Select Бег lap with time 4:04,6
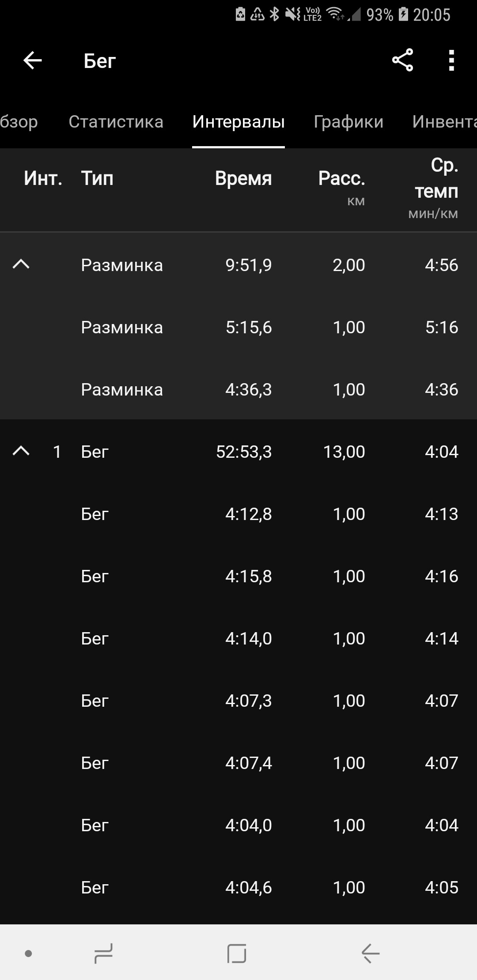This screenshot has height=980, width=477. coord(238,887)
